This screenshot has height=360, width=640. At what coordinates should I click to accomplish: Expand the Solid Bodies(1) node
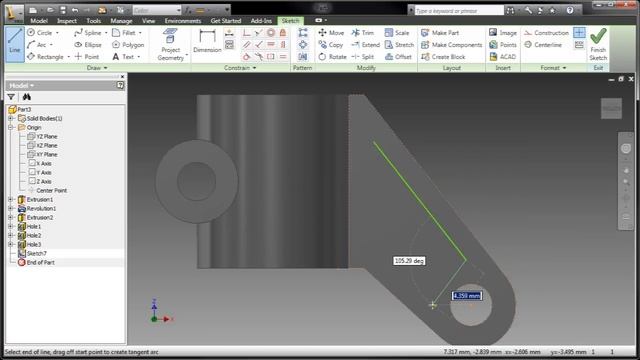click(11, 118)
